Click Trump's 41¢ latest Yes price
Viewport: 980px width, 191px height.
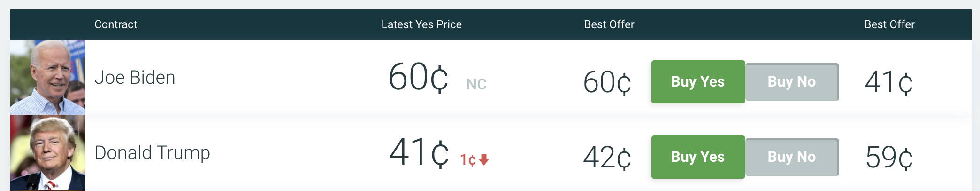418,152
